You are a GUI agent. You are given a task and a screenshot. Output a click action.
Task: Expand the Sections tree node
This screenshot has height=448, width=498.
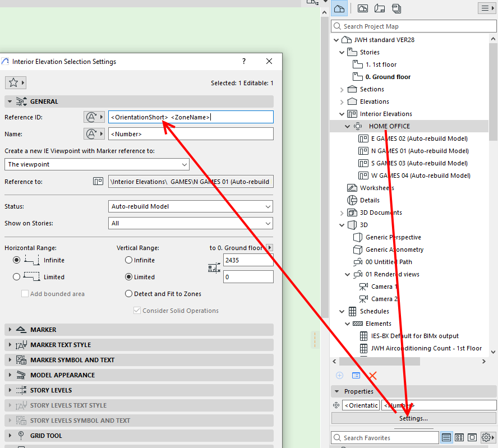[342, 90]
